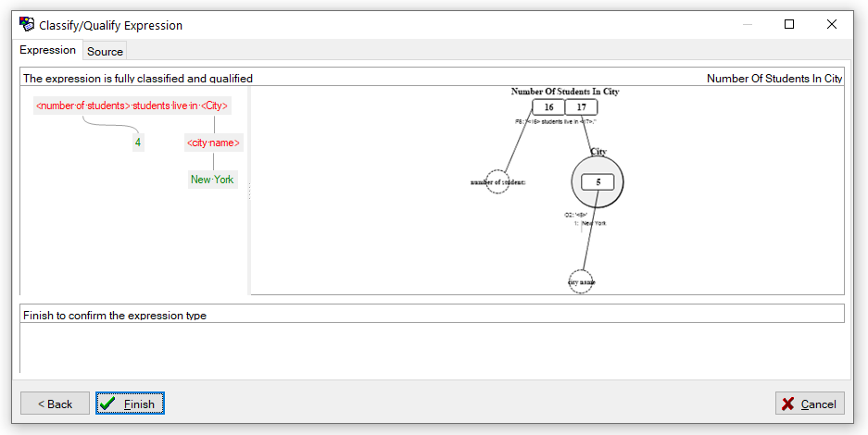
Task: Select the number of students dashed circle
Action: click(497, 181)
